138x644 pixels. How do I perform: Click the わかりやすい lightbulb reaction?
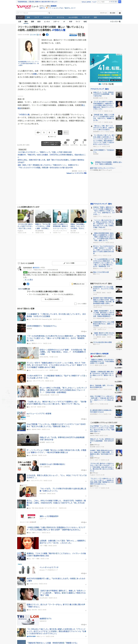click(x=74, y=143)
